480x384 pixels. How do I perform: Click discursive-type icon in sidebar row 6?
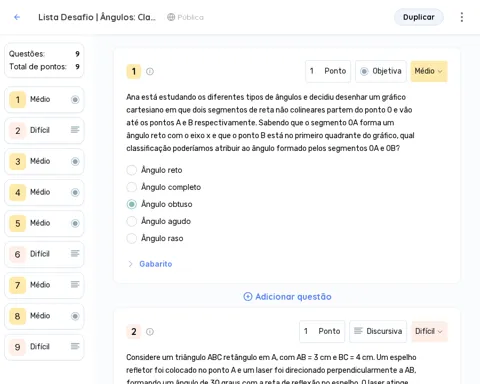pyautogui.click(x=75, y=254)
